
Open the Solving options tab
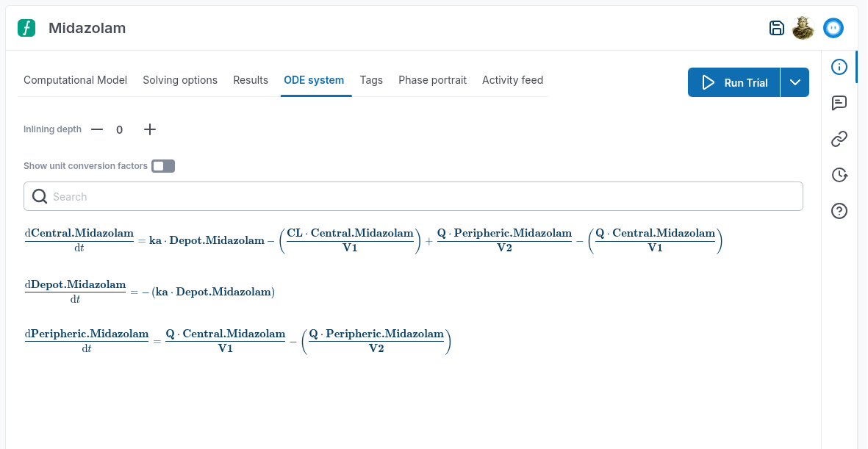[x=180, y=80]
